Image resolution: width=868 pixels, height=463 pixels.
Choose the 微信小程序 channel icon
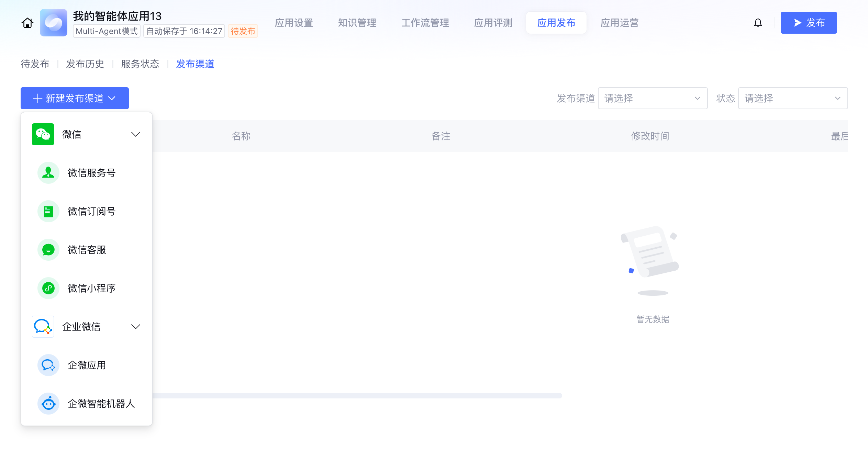point(48,288)
